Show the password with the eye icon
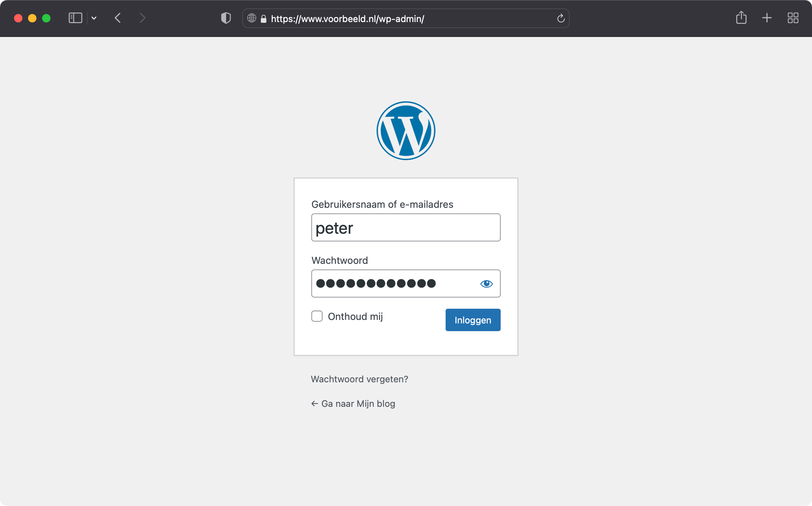 [486, 283]
